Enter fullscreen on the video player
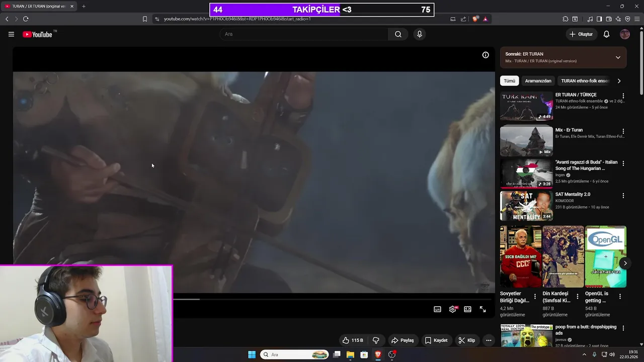This screenshot has width=644, height=362. [x=482, y=309]
